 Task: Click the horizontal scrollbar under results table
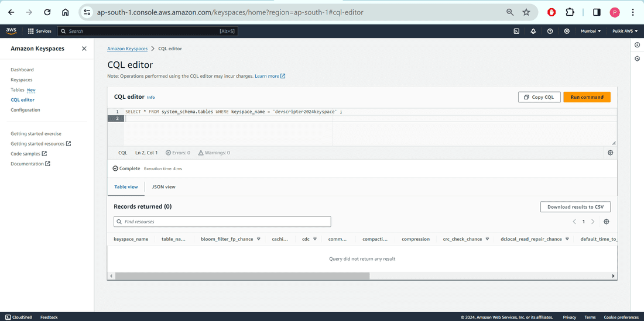(242, 277)
